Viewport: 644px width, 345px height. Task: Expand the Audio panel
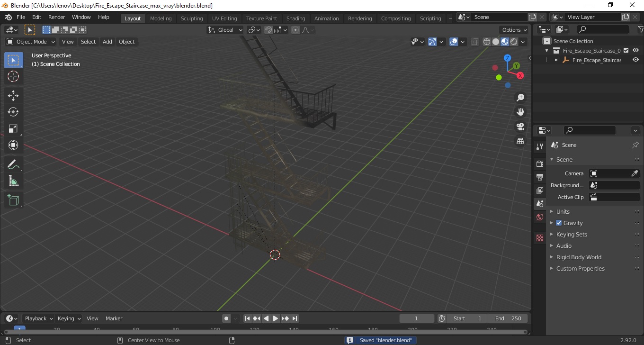click(563, 245)
